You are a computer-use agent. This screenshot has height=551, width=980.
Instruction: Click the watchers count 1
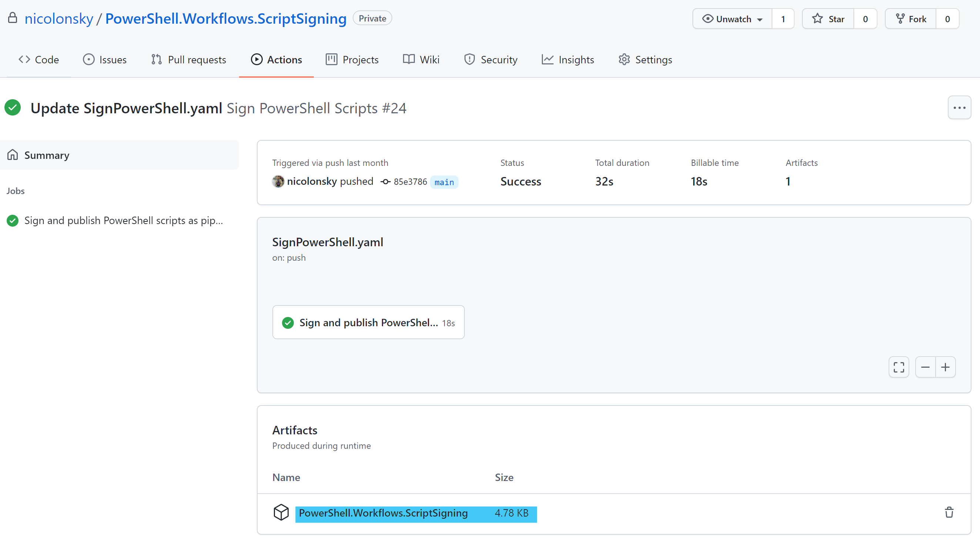click(x=783, y=19)
